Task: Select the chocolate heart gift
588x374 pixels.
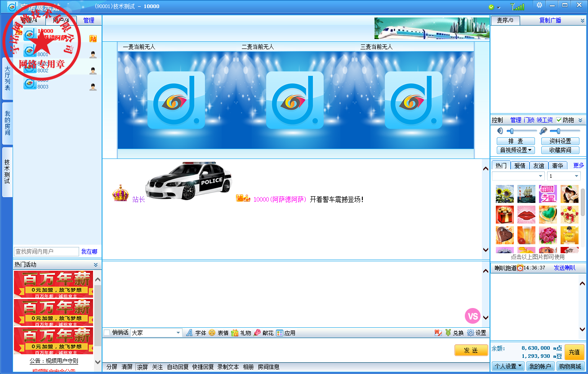Action: tap(505, 235)
